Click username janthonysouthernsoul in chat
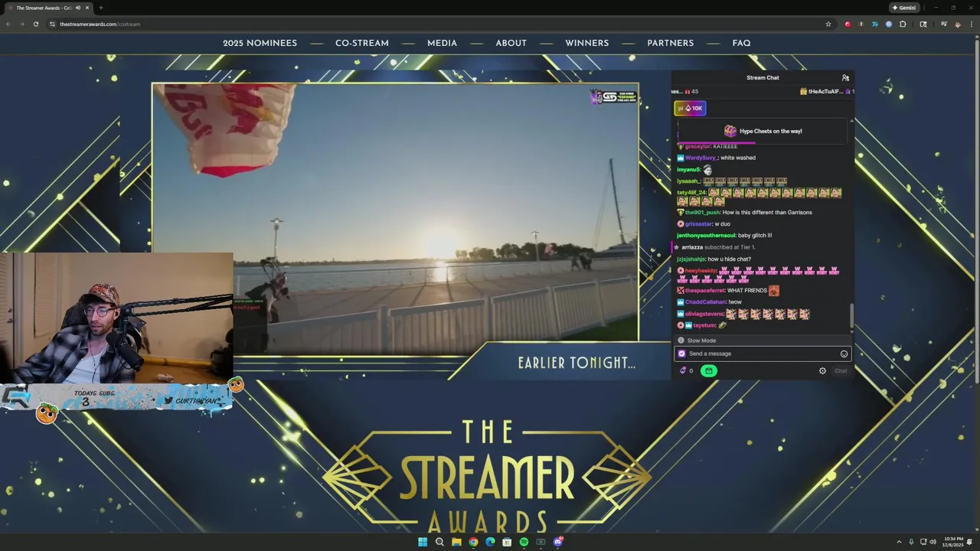980x551 pixels. point(706,236)
